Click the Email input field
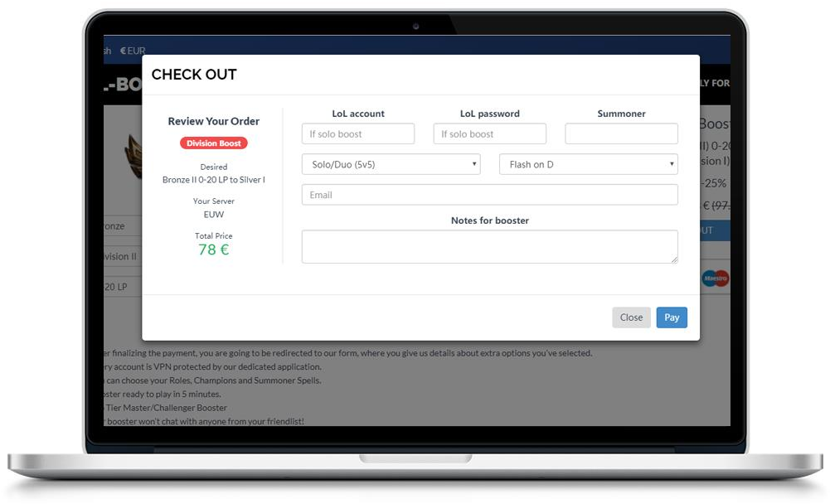Viewport: 830px width, 504px height. pos(489,195)
